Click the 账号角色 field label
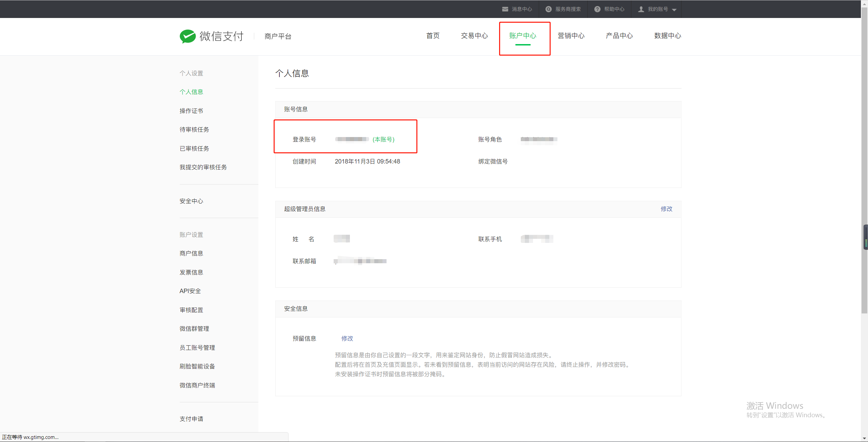868x442 pixels. 490,139
